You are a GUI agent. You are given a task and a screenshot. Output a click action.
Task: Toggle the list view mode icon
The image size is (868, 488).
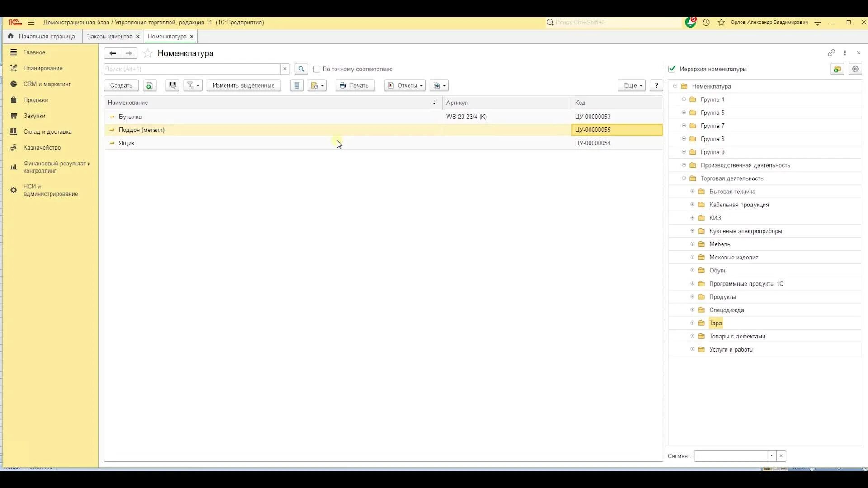[x=297, y=85]
